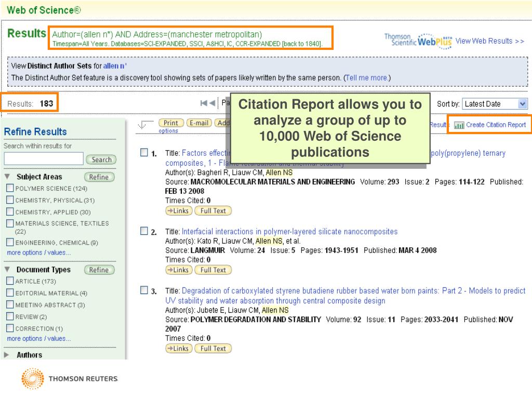Image resolution: width=532 pixels, height=399 pixels.
Task: Check the Editorial Material document type
Action: (10, 293)
